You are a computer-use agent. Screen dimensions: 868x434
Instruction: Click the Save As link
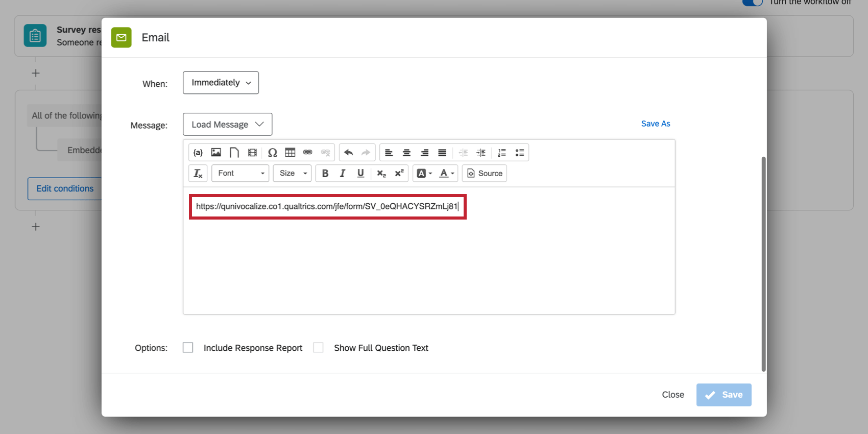[x=656, y=124]
